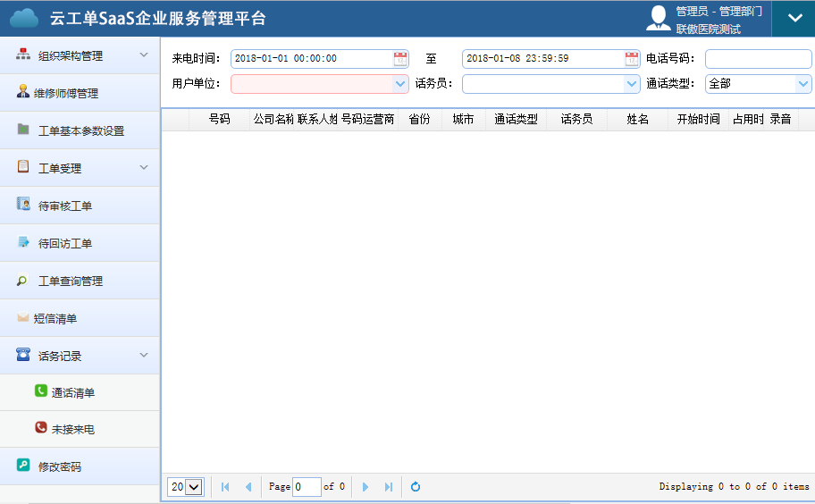Open the 修改密码 change password page

click(x=60, y=466)
